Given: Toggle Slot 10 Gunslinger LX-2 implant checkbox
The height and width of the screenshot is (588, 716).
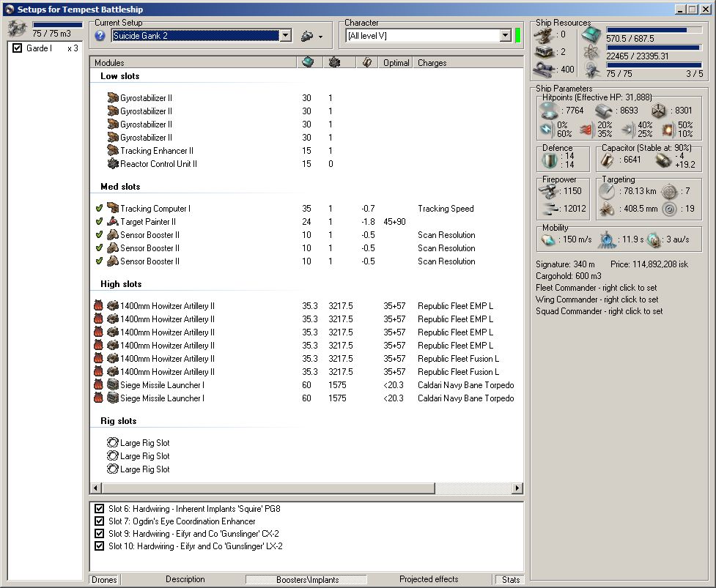Looking at the screenshot, I should 99,546.
